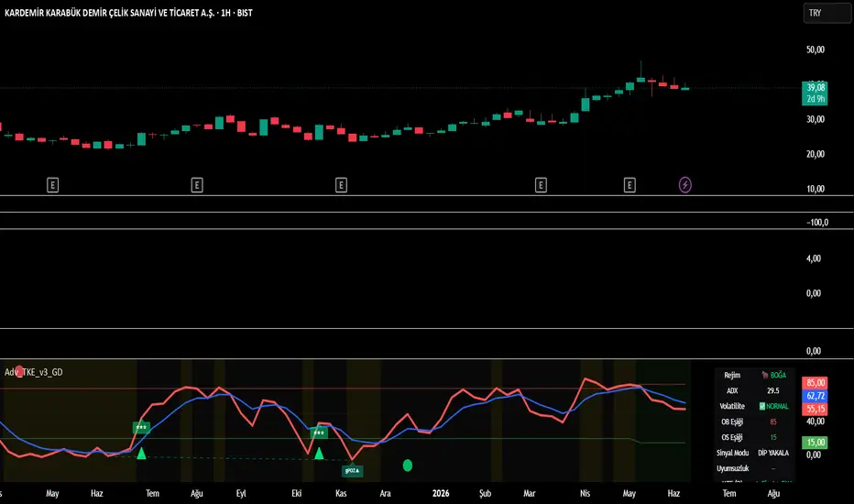Click green checkmark beside NORMAL volatility
854x504 pixels.
coord(762,407)
